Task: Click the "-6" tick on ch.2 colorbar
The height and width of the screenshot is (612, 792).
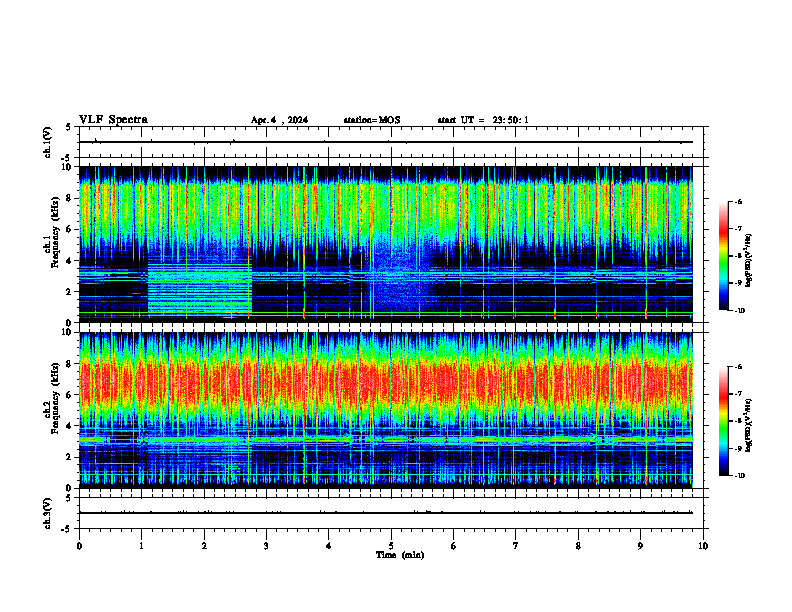Action: tap(738, 367)
